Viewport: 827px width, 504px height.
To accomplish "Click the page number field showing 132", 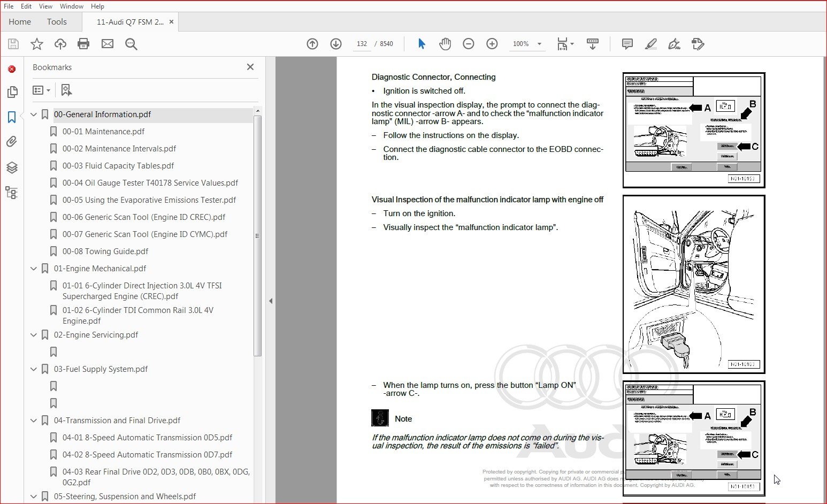I will [362, 44].
